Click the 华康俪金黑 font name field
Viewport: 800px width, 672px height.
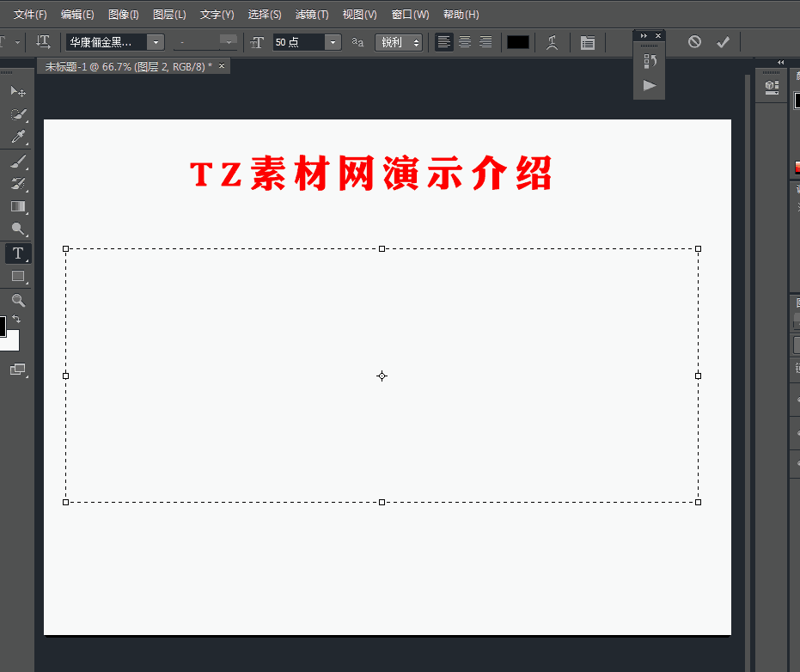107,42
